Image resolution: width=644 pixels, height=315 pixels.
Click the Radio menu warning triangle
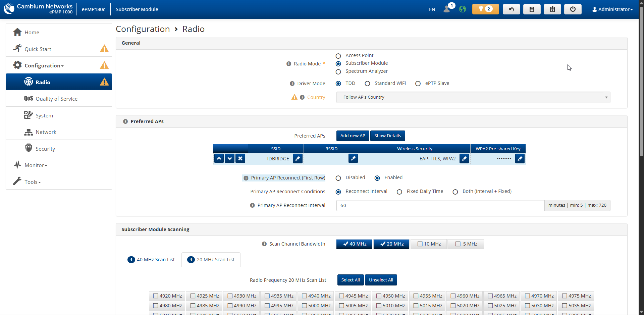pyautogui.click(x=104, y=82)
